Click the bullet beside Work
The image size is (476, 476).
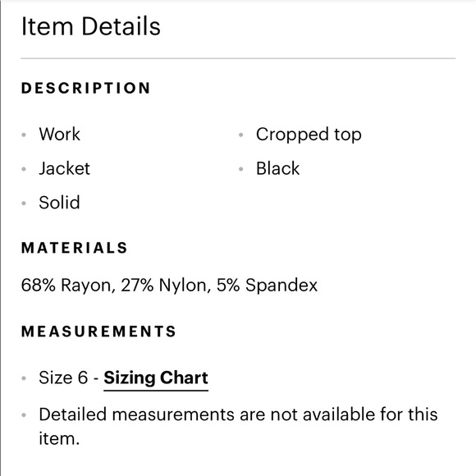coord(24,135)
